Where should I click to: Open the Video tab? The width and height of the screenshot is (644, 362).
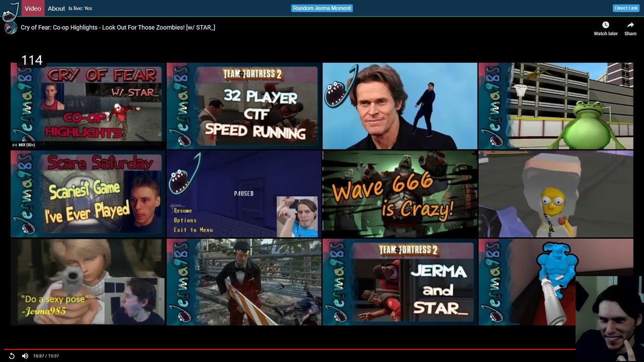(x=33, y=8)
